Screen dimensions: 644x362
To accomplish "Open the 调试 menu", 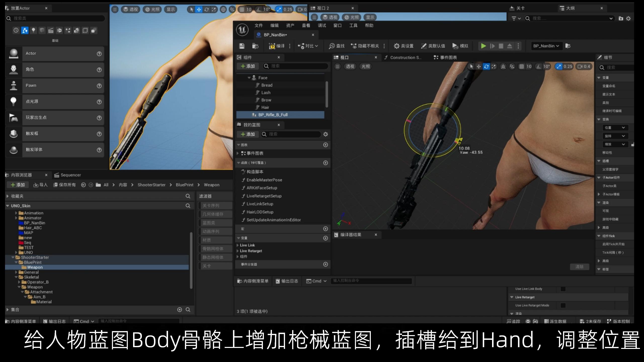I will 322,25.
